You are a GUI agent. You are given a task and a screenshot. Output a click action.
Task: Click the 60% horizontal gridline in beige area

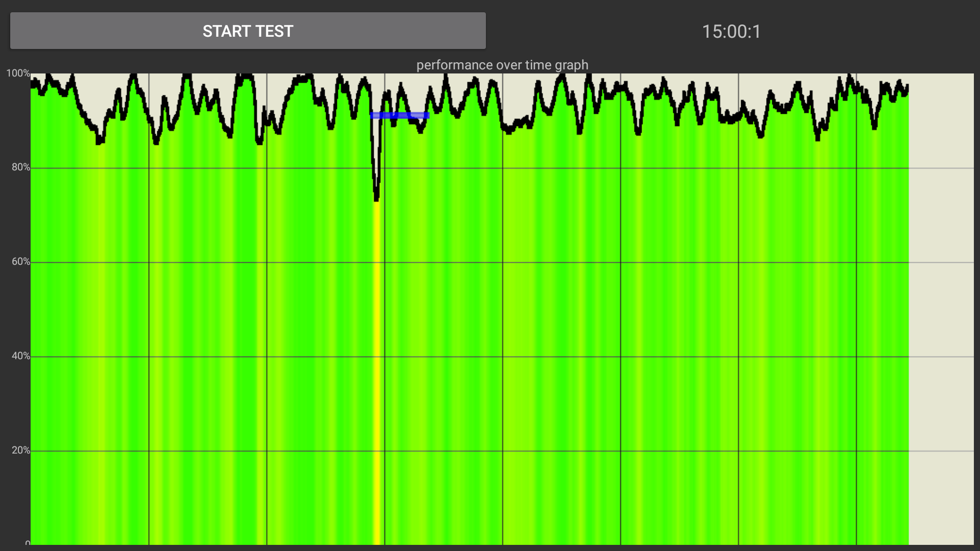(x=941, y=262)
